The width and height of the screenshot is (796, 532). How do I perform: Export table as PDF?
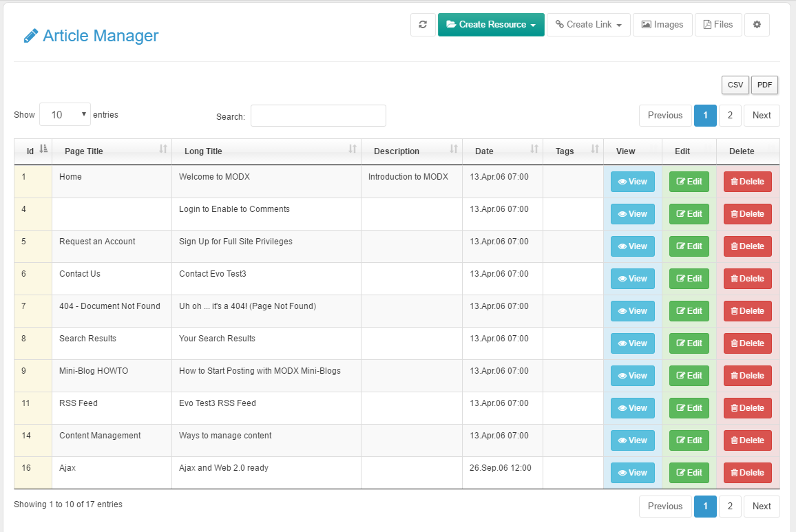764,85
